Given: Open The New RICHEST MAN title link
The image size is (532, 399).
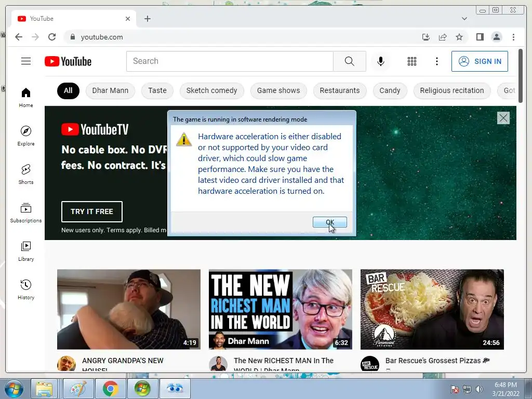Looking at the screenshot, I should (284, 363).
